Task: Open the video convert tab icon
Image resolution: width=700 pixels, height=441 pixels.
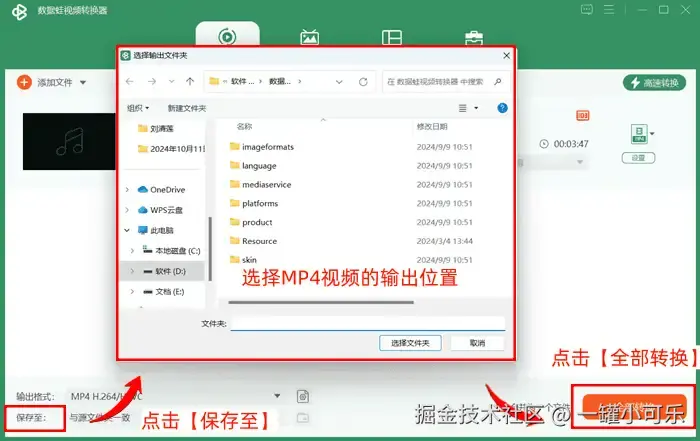Action: (227, 36)
